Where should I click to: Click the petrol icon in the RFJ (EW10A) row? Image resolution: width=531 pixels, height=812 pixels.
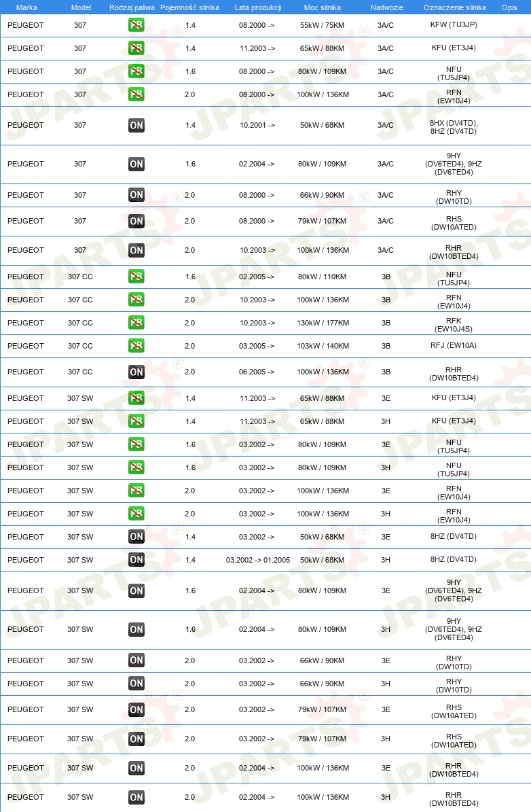click(136, 346)
